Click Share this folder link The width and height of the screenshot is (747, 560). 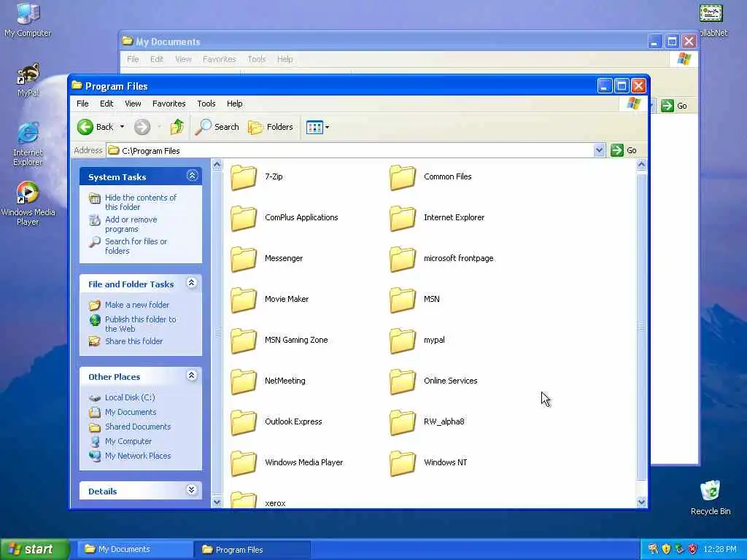[134, 341]
